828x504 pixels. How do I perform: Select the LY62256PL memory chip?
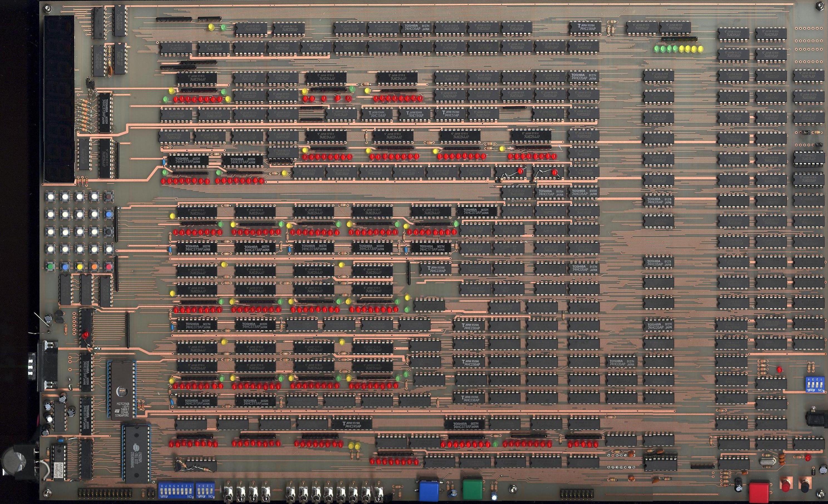pos(136,454)
